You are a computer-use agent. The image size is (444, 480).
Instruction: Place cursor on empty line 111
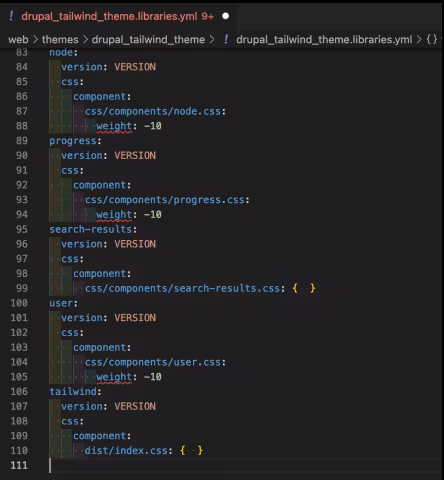point(245,465)
